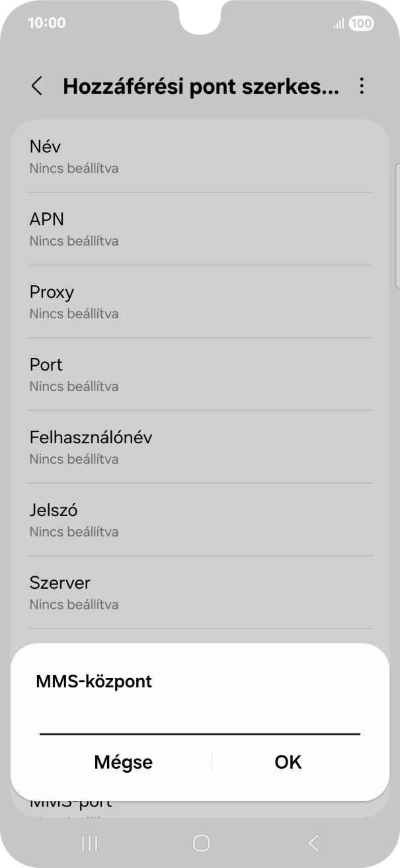Open the Port setting entry
This screenshot has width=400, height=868.
[198, 374]
